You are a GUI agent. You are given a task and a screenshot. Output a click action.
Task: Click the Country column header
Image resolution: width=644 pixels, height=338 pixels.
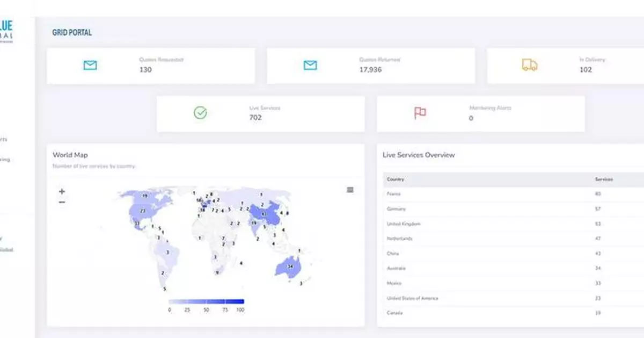[395, 179]
